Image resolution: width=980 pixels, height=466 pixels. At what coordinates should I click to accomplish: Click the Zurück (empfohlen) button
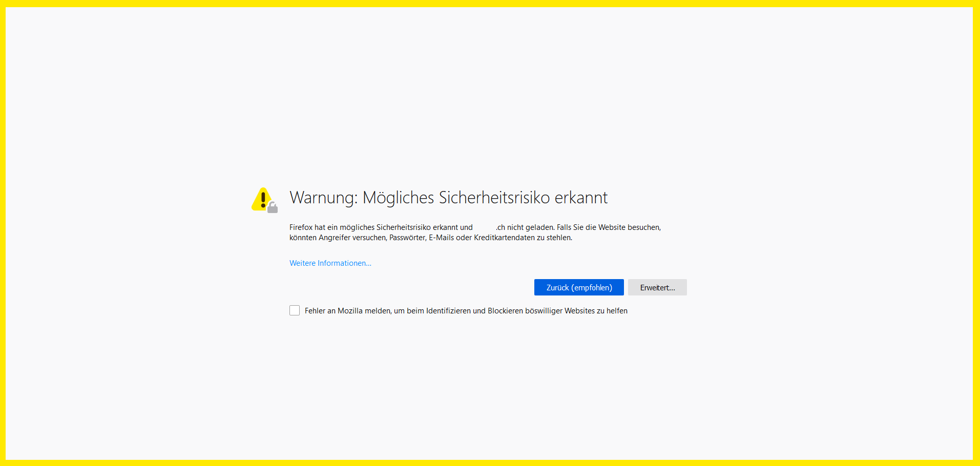point(579,287)
